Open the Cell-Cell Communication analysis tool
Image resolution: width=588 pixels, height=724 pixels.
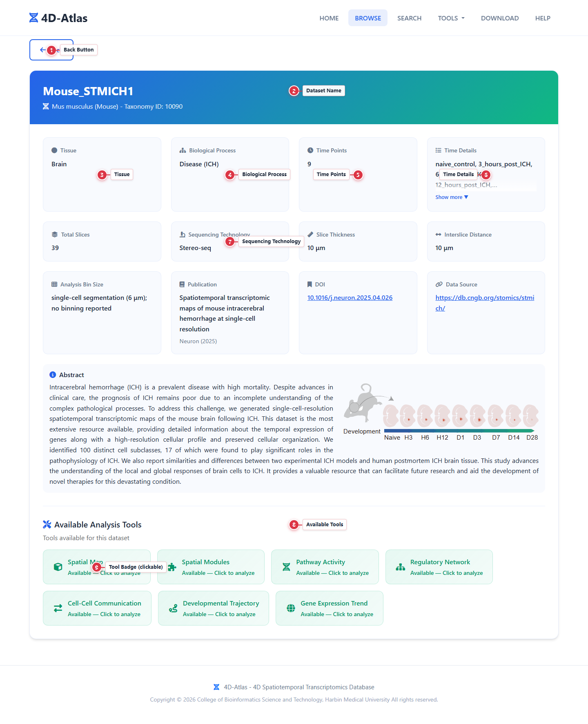[97, 608]
